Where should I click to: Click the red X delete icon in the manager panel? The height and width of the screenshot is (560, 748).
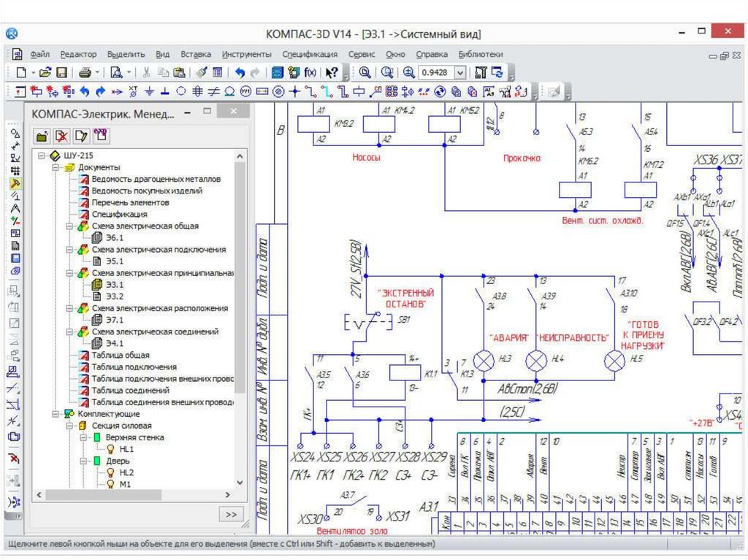coord(61,136)
